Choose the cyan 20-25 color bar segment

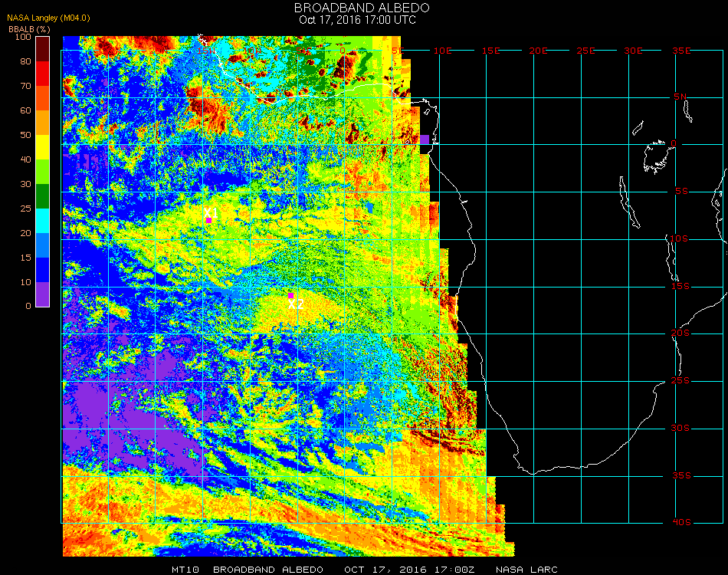(42, 221)
